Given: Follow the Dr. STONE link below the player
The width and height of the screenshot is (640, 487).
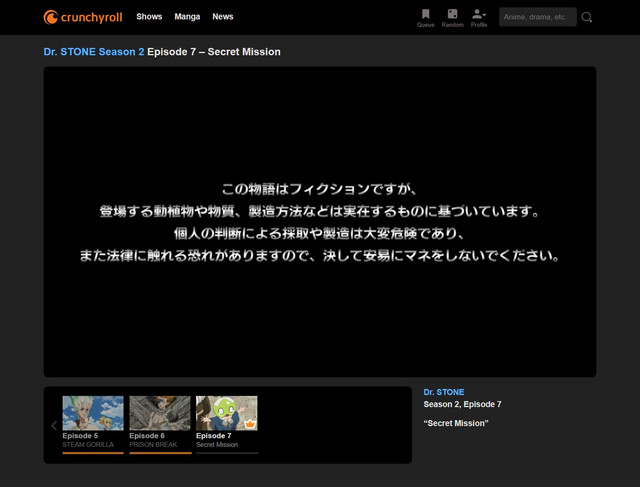Looking at the screenshot, I should tap(444, 392).
